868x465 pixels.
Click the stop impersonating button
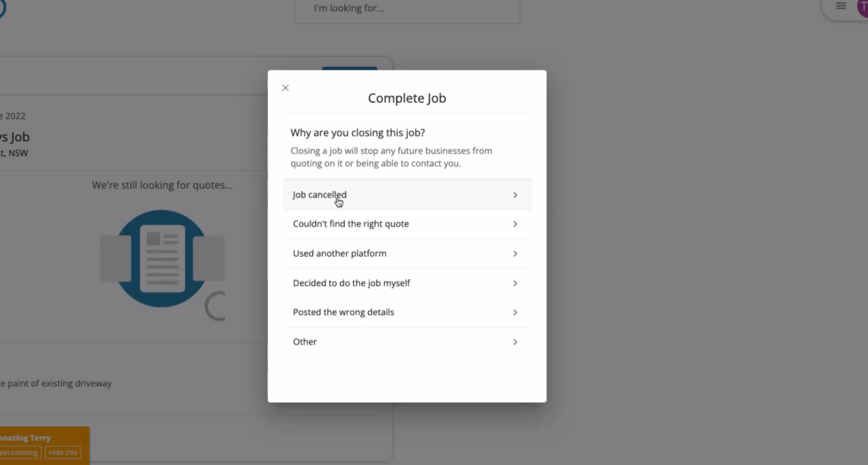point(20,452)
